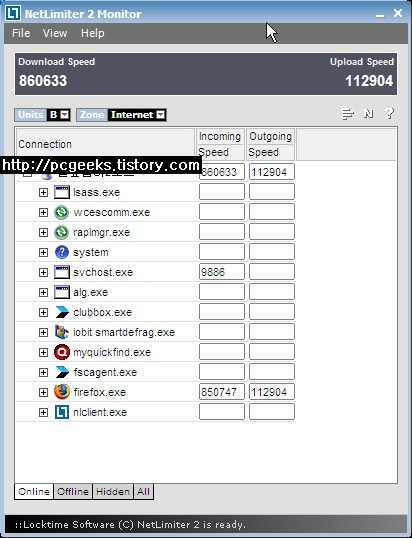
Task: Select the svchost.exe process name
Action: tap(103, 272)
